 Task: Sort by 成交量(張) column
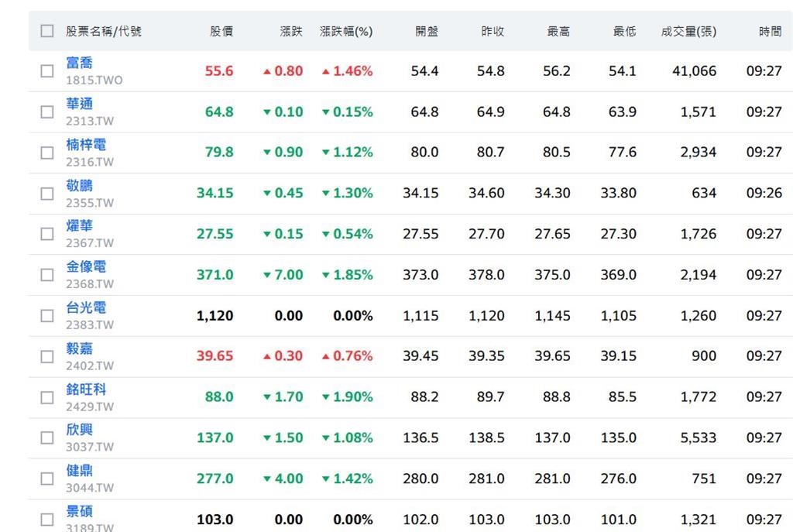tap(688, 32)
